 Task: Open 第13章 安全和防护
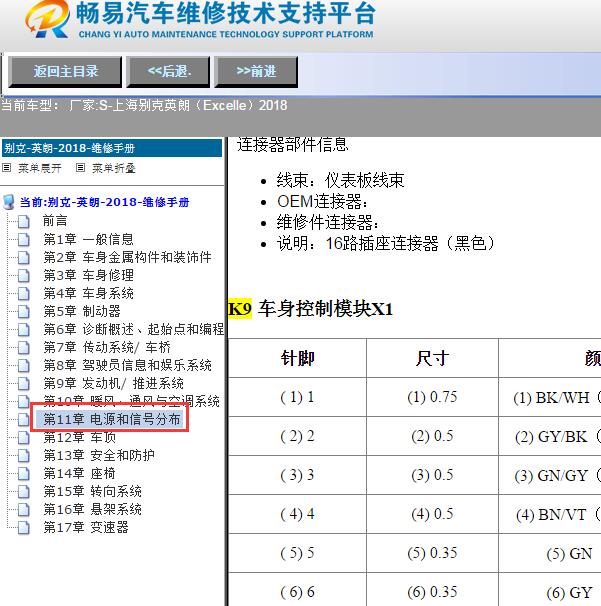[99, 455]
